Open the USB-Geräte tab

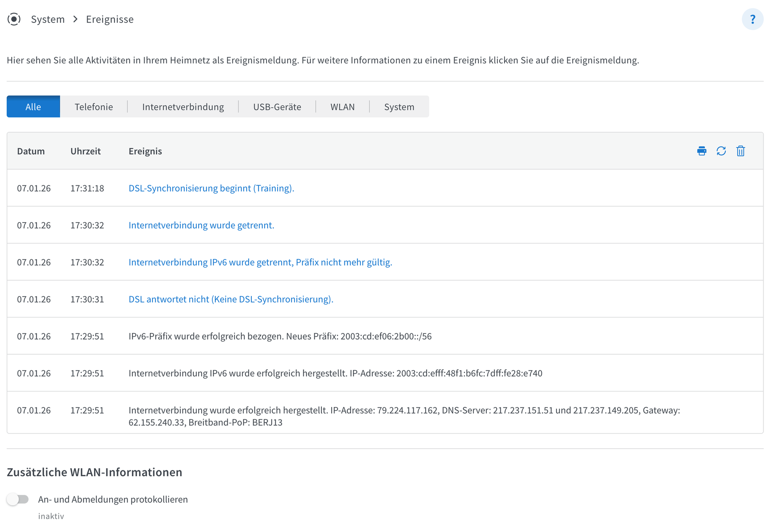[277, 107]
